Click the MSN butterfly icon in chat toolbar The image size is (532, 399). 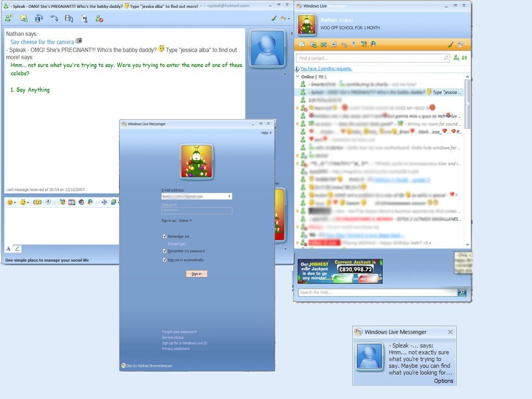[x=62, y=202]
